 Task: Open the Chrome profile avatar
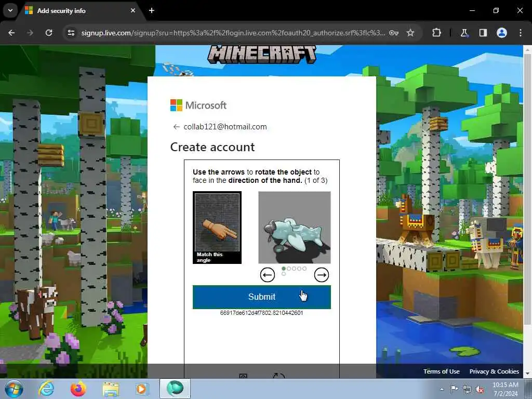tap(502, 33)
